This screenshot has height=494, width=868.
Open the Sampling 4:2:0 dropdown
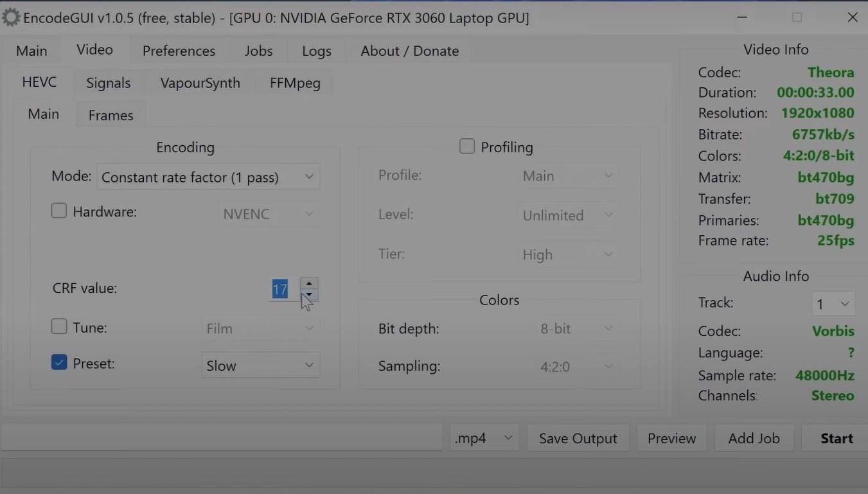tap(577, 367)
